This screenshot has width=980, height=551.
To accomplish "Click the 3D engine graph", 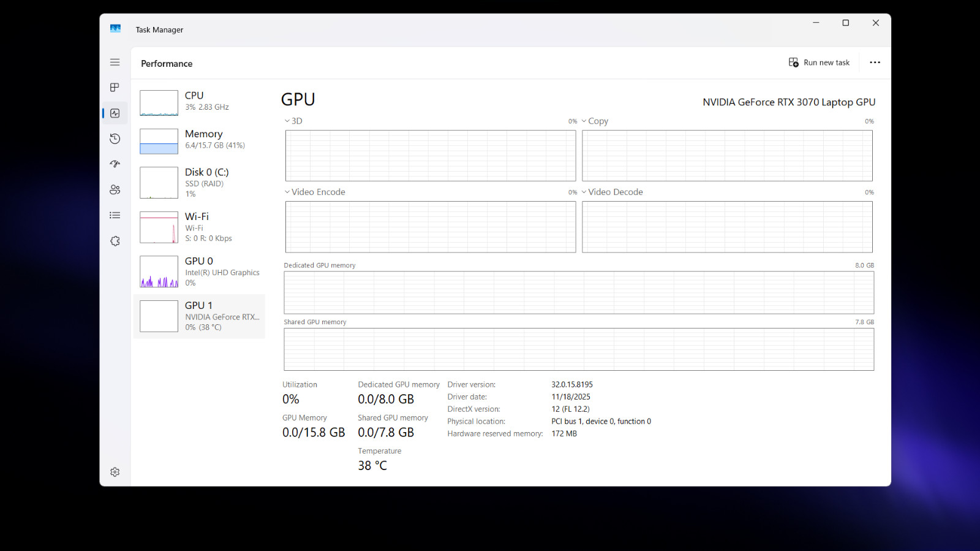I will (431, 156).
